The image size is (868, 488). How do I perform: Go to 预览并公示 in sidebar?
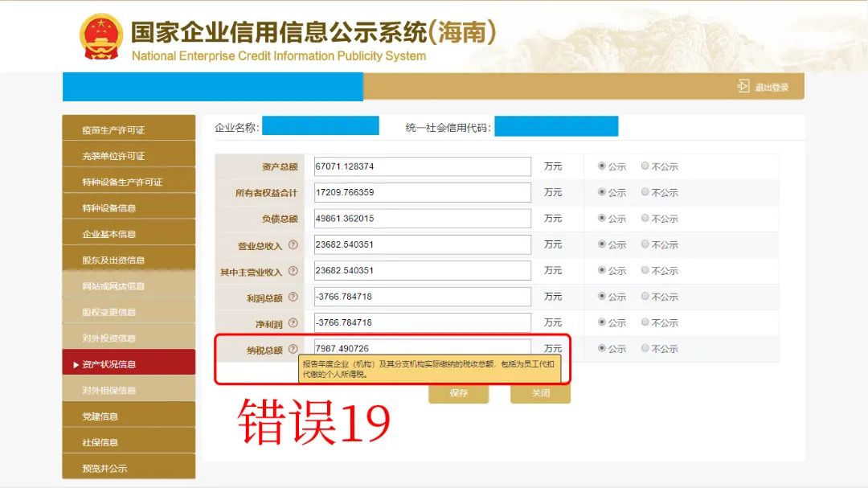coord(104,469)
